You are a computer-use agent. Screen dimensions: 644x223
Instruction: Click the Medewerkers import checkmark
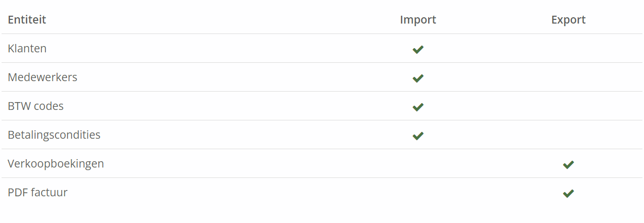coord(418,78)
